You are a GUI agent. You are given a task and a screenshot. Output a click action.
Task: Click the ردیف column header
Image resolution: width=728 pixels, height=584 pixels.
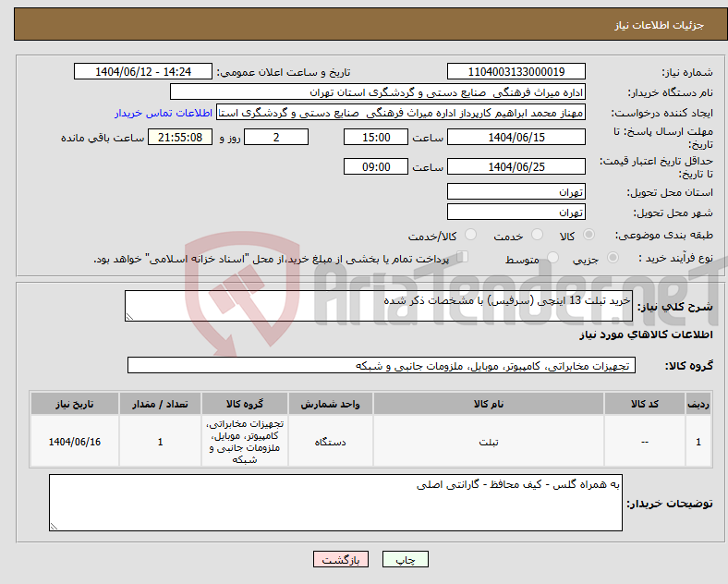[x=698, y=404]
